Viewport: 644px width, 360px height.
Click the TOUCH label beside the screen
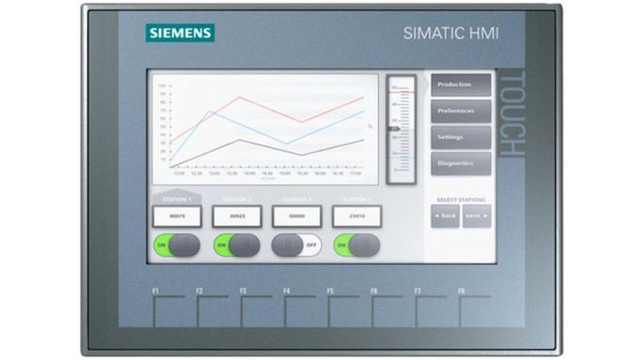click(x=512, y=113)
